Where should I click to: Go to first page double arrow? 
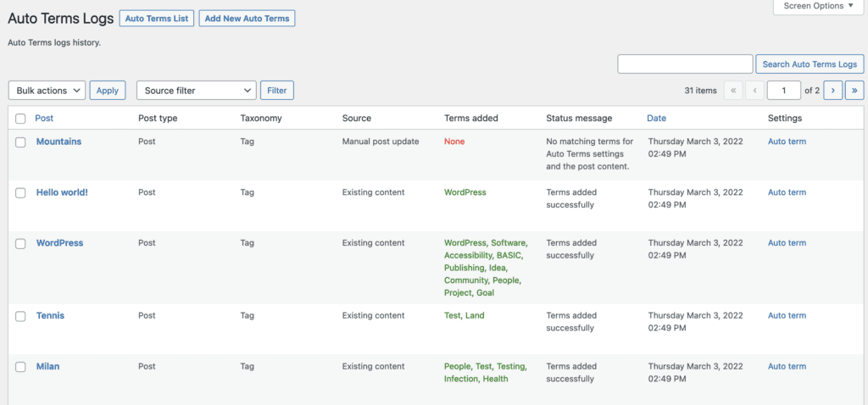(x=733, y=90)
